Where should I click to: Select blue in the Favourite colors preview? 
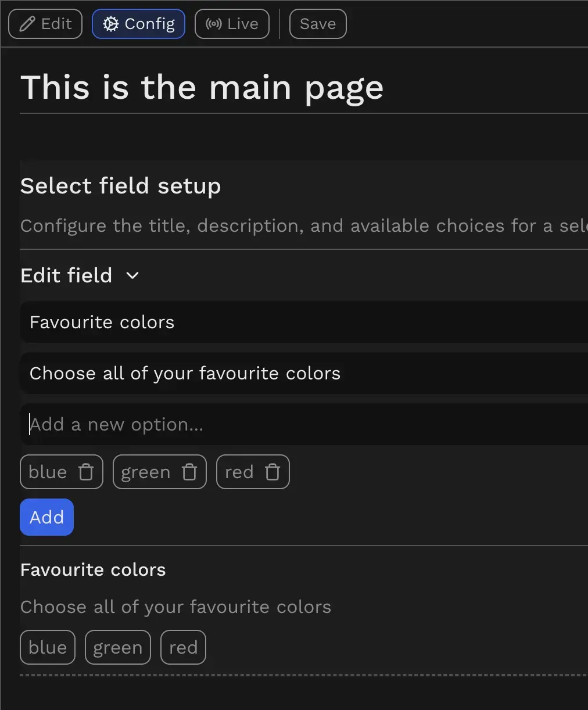tap(47, 647)
